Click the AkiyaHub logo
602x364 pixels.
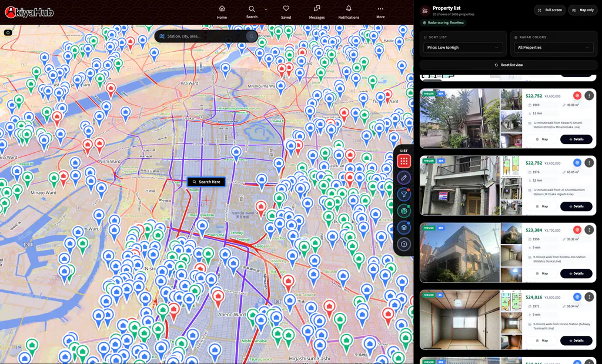coord(29,12)
